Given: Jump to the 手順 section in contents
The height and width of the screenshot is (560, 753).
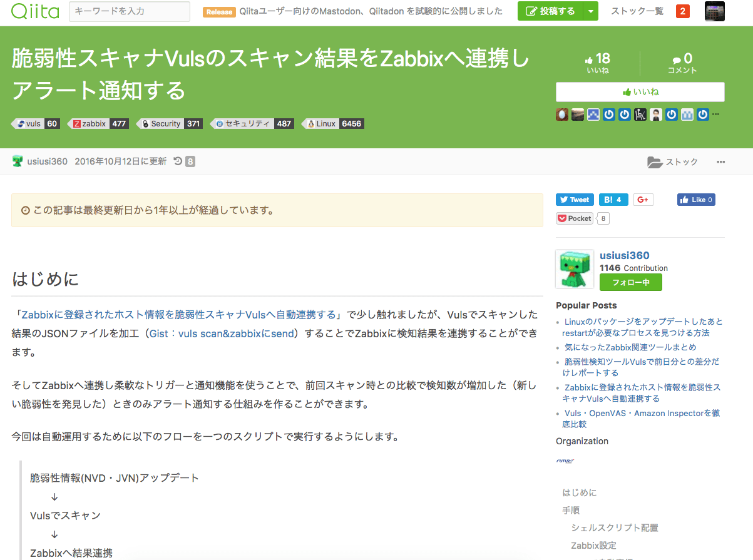Looking at the screenshot, I should click(x=570, y=510).
